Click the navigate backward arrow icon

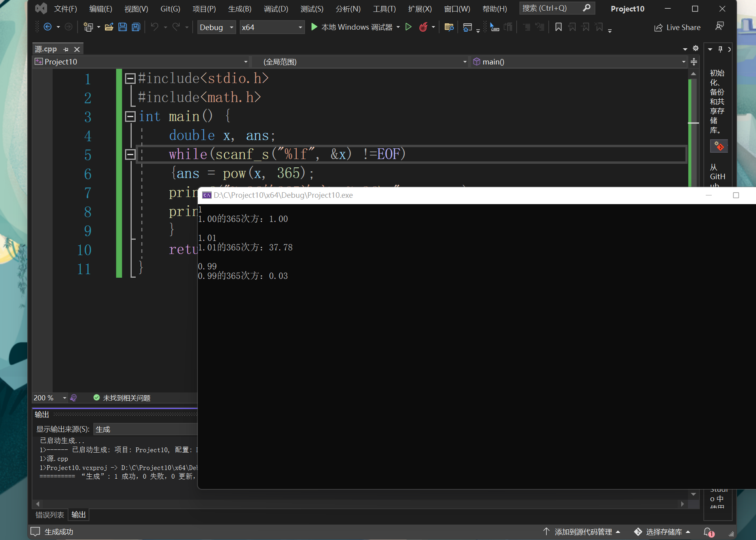pyautogui.click(x=47, y=27)
